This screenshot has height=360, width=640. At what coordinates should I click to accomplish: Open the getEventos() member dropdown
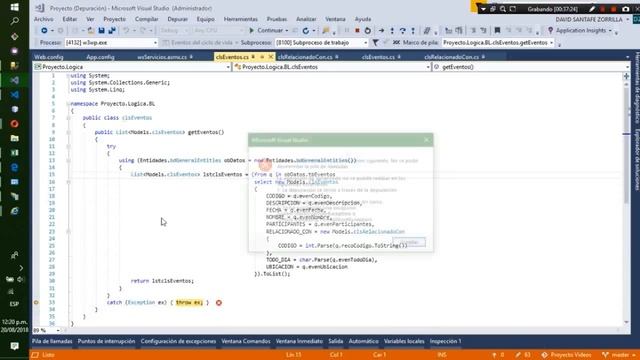pos(531,67)
